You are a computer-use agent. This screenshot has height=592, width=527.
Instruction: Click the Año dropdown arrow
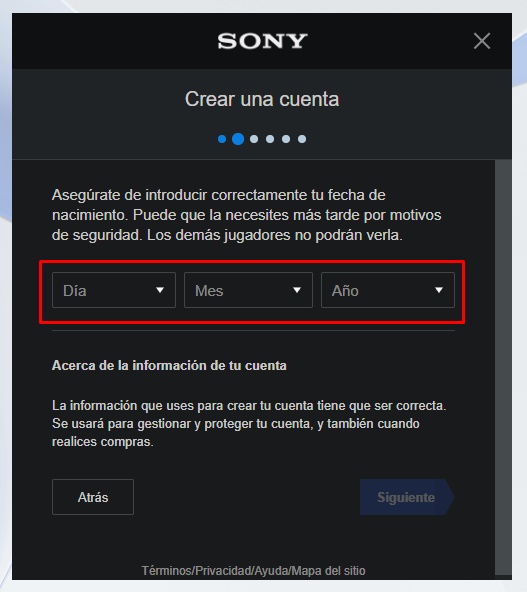click(439, 290)
